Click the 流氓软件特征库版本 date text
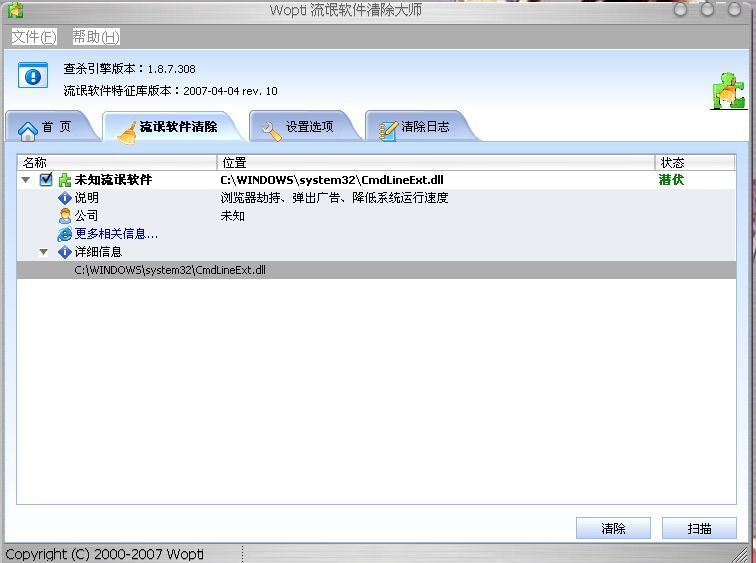The image size is (756, 563). pos(170,91)
